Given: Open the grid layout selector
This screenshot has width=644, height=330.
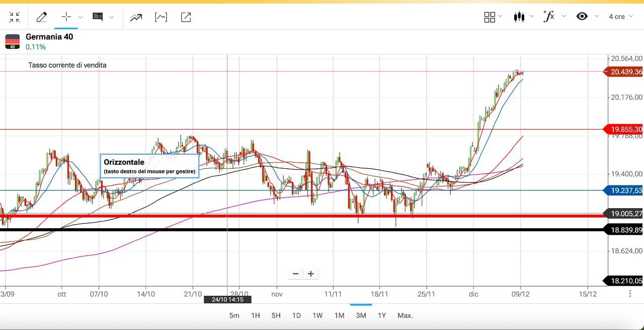Looking at the screenshot, I should pyautogui.click(x=493, y=17).
